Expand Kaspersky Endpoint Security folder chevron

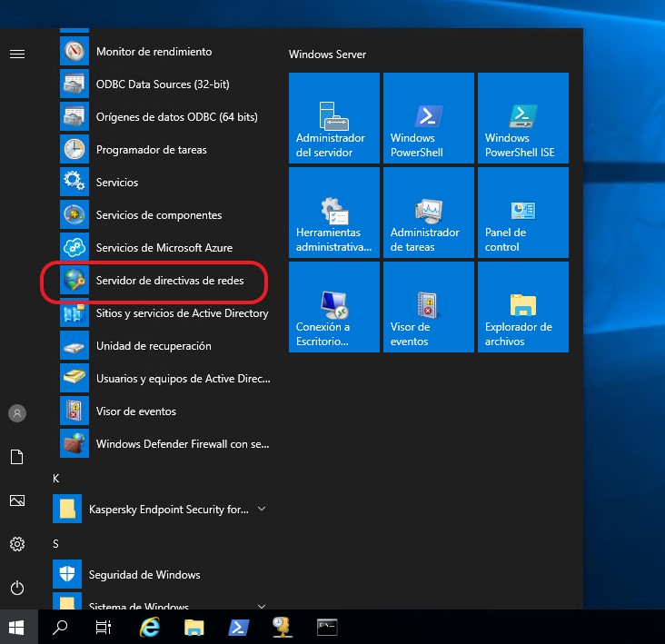262,509
